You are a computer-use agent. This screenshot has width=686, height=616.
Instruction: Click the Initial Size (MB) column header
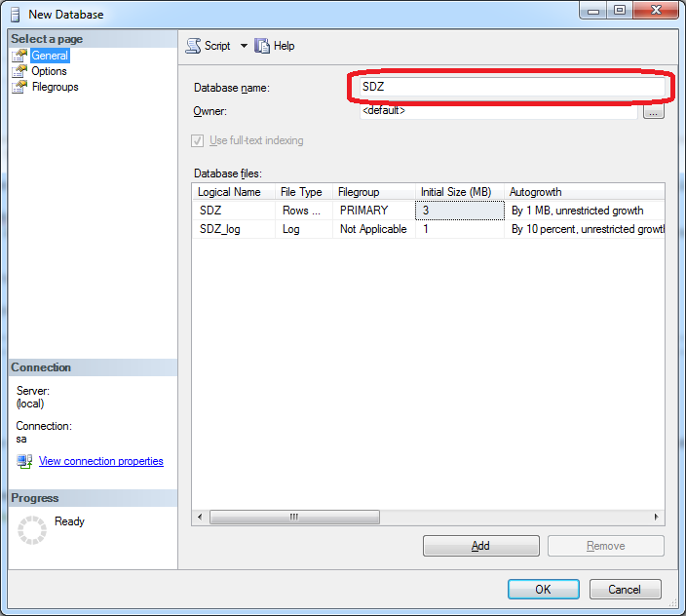pyautogui.click(x=459, y=192)
